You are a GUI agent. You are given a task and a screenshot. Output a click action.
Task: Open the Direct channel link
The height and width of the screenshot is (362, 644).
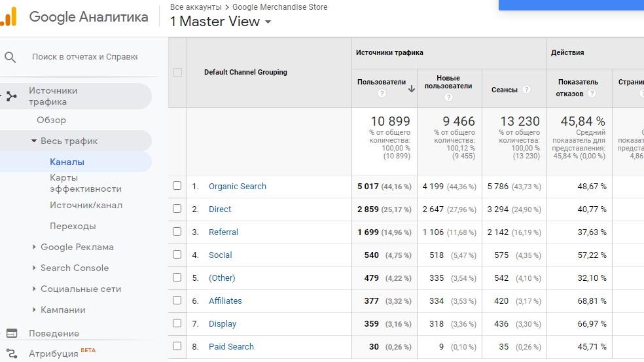(220, 209)
